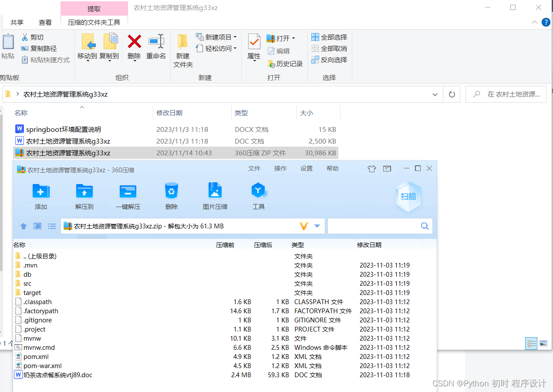
Task: Open the 压缩的文件夹工具 tab
Action: pyautogui.click(x=94, y=23)
